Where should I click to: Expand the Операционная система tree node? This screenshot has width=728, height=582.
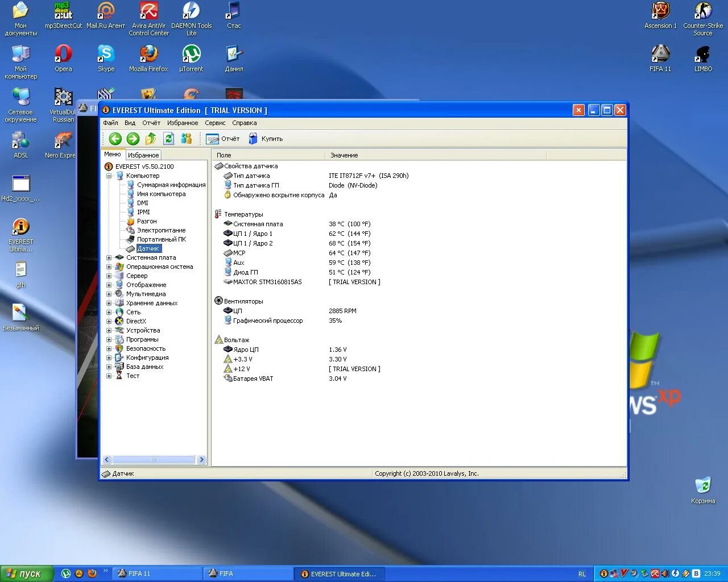(109, 267)
